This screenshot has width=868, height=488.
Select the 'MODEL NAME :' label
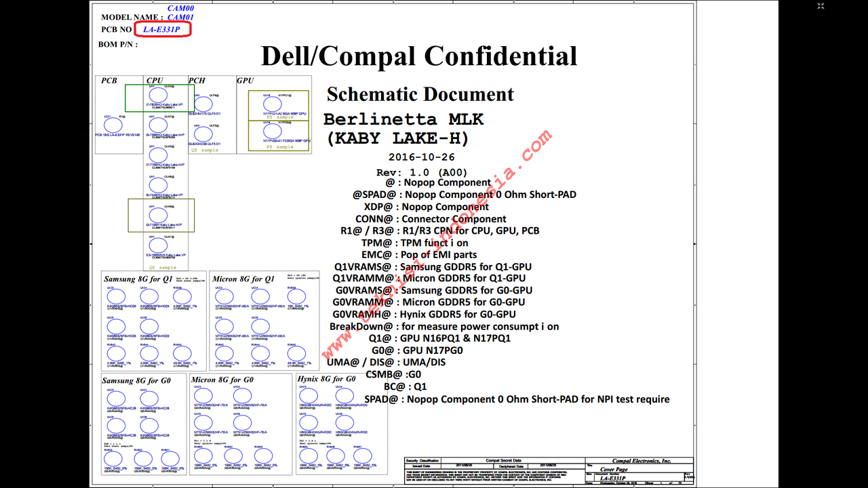[x=132, y=18]
